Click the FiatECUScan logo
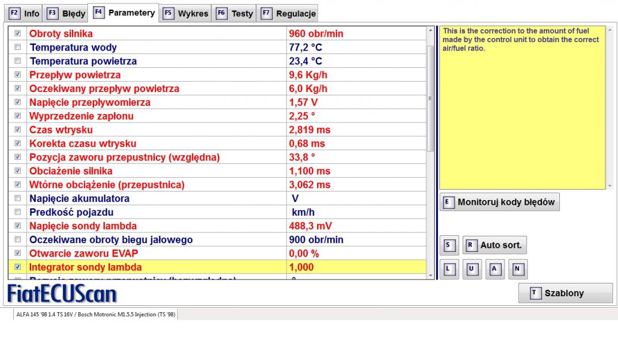The height and width of the screenshot is (364, 618). 62,294
